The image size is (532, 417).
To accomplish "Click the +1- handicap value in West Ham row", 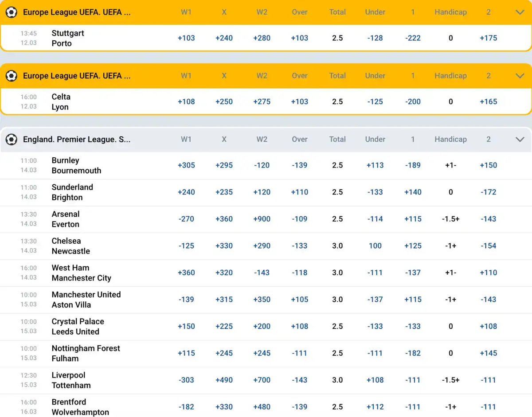I will click(450, 273).
